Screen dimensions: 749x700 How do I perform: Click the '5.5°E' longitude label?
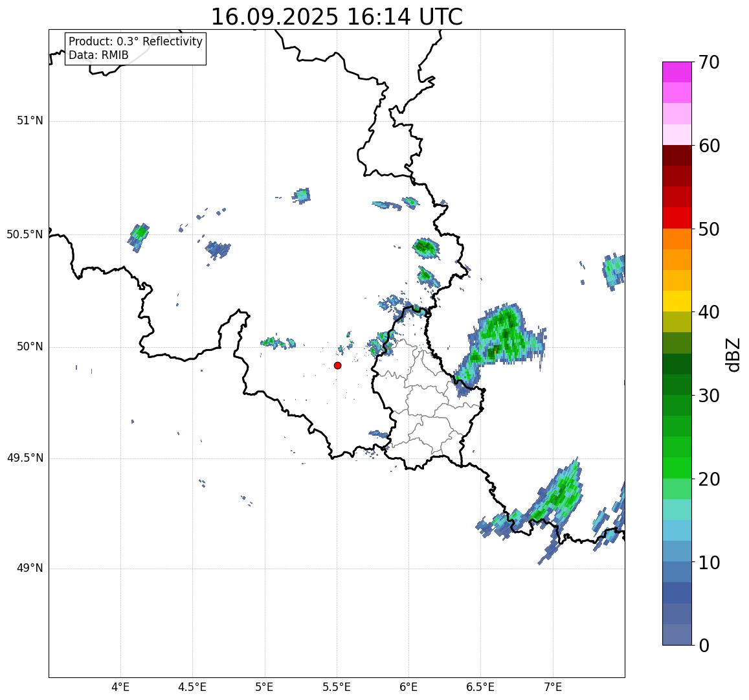click(x=337, y=688)
